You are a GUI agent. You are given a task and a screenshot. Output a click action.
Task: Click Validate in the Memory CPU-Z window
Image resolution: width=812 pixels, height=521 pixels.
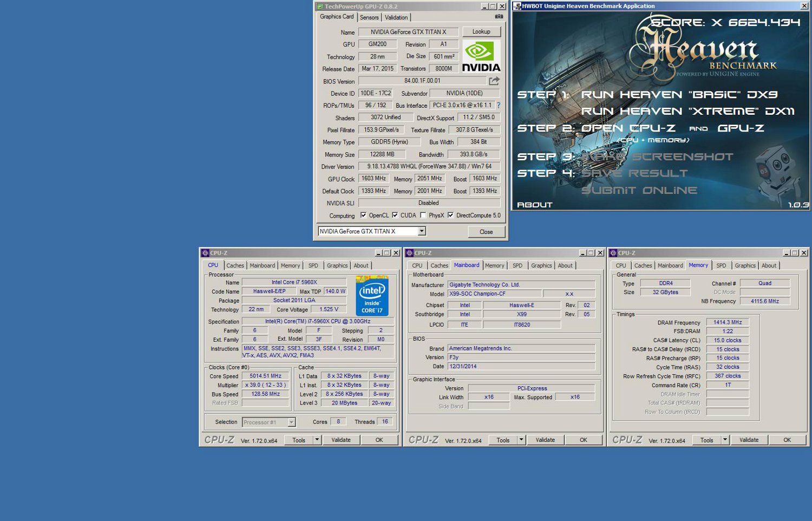pyautogui.click(x=749, y=440)
